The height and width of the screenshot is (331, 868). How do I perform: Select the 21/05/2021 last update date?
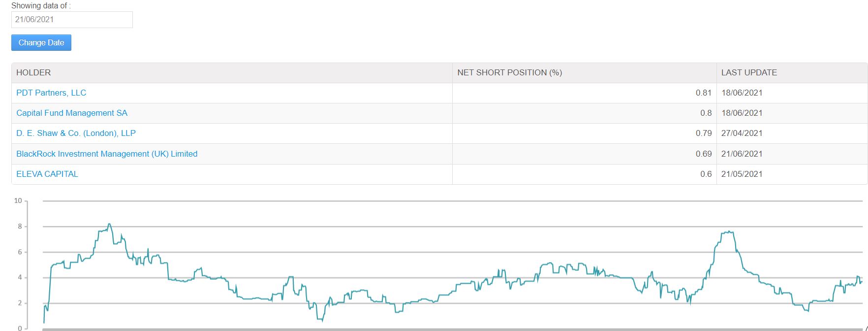coord(742,174)
